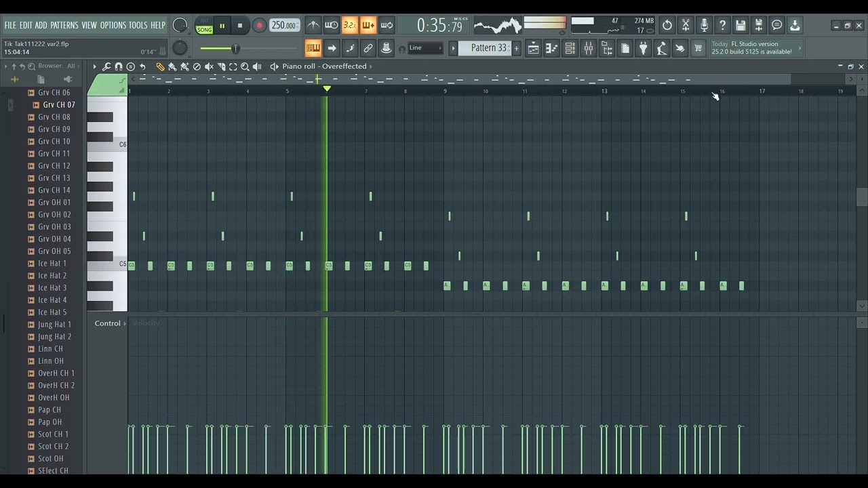
Task: Select the Delete tool in piano roll
Action: tap(197, 66)
